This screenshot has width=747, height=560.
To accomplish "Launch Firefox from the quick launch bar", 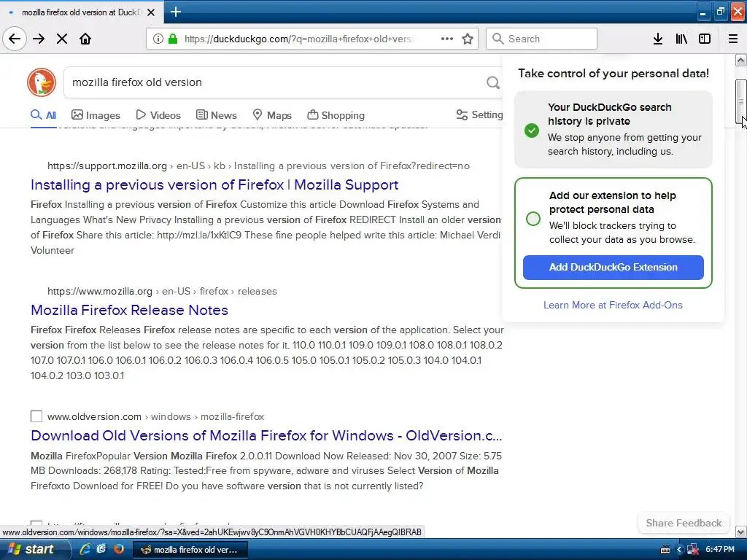I will tap(118, 549).
